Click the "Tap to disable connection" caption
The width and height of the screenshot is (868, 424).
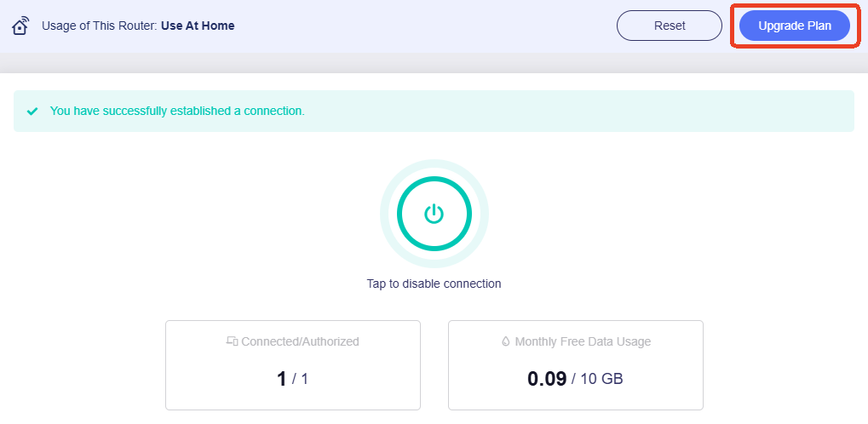coord(434,284)
